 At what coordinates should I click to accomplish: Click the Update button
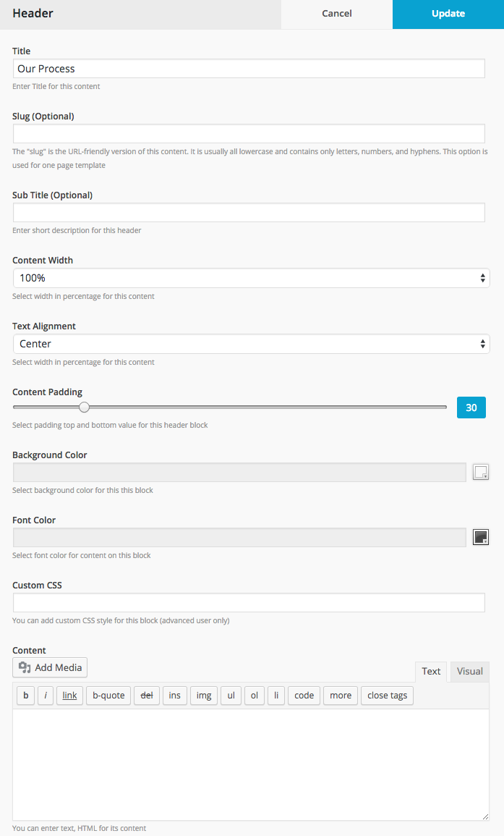(448, 14)
